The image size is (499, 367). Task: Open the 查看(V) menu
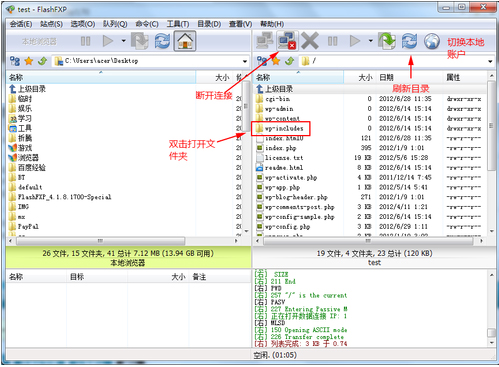click(x=240, y=24)
